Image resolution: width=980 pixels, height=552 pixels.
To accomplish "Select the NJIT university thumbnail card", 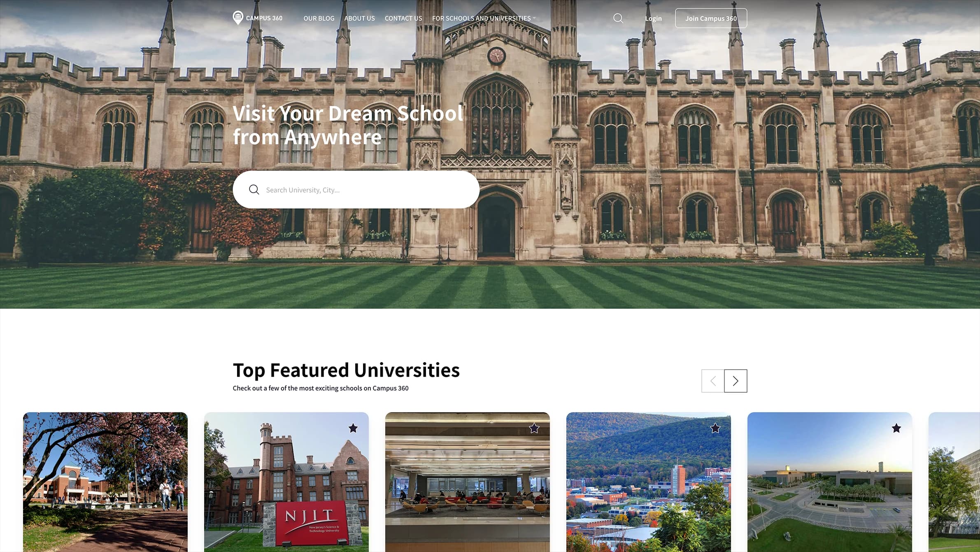I will point(286,482).
